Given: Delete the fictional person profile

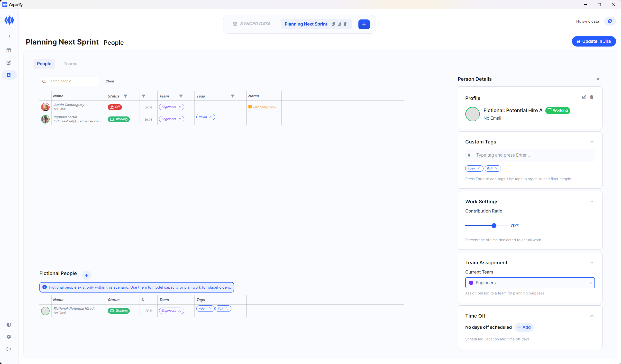Looking at the screenshot, I should coord(592,97).
